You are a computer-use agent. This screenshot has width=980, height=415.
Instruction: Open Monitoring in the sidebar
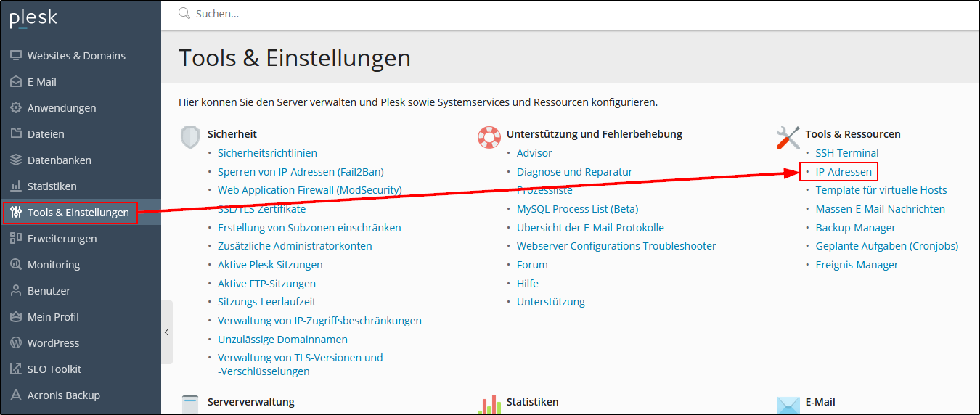pos(54,265)
